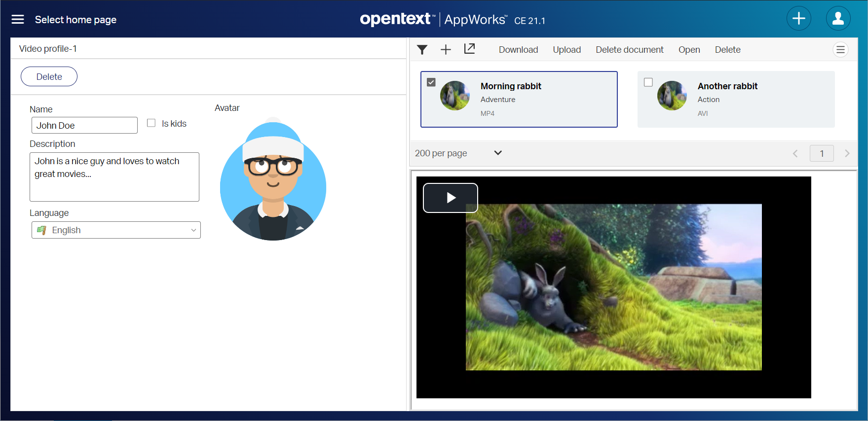This screenshot has height=421, width=868.
Task: Click the video preview frame
Action: tap(613, 287)
